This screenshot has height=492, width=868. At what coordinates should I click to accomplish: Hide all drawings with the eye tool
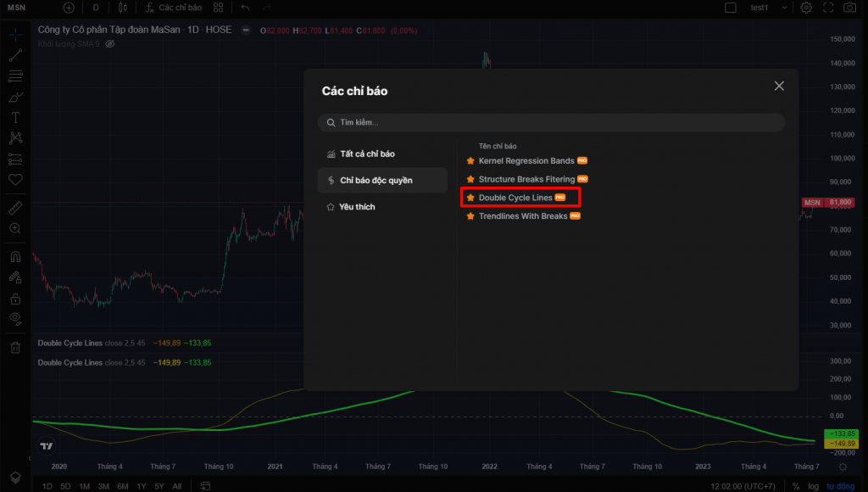(x=14, y=318)
